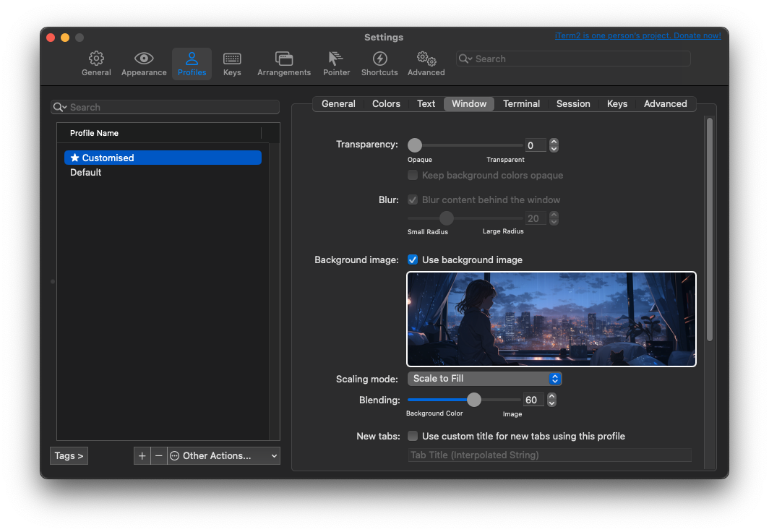Click the Profile Name column header

[x=160, y=133]
